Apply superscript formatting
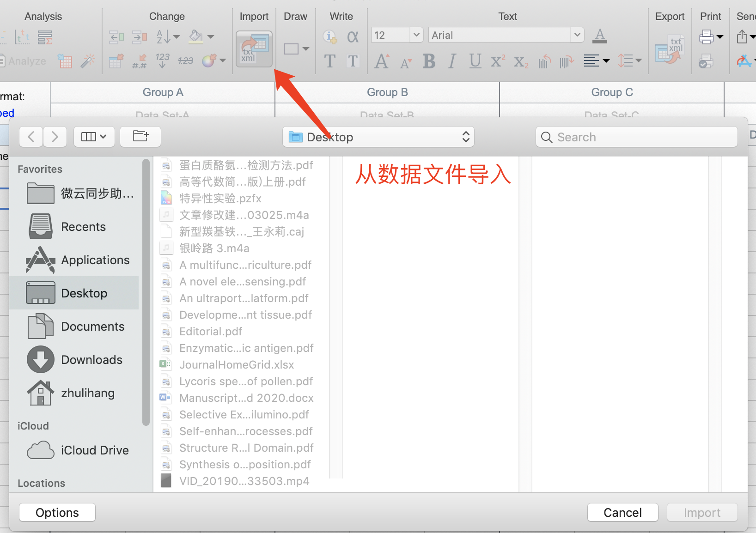The image size is (756, 533). (x=498, y=61)
